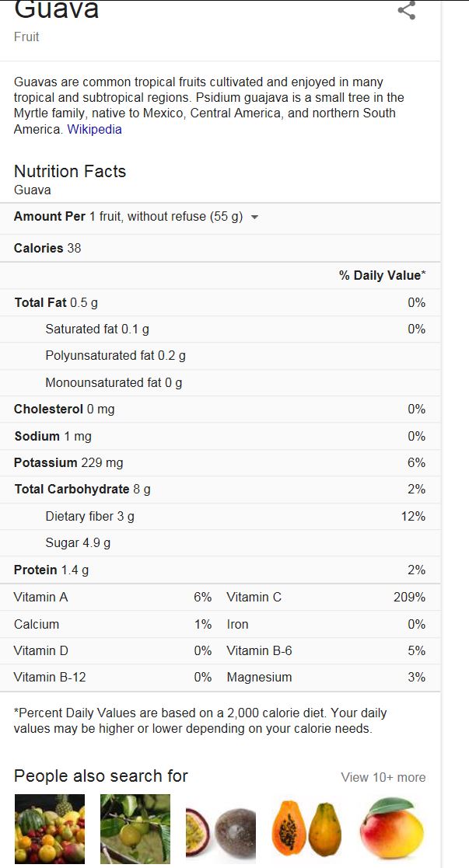Click the 'People also search for' heading
The image size is (469, 868).
101,776
